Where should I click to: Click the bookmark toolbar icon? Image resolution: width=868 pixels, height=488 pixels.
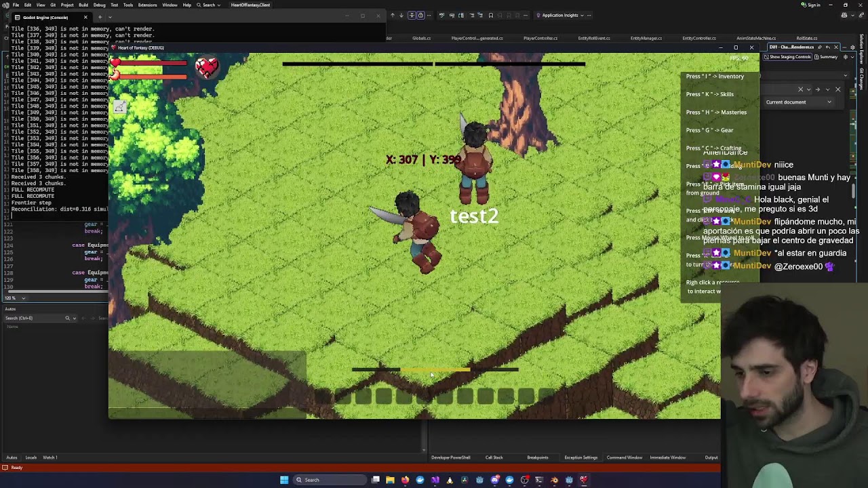(x=491, y=15)
